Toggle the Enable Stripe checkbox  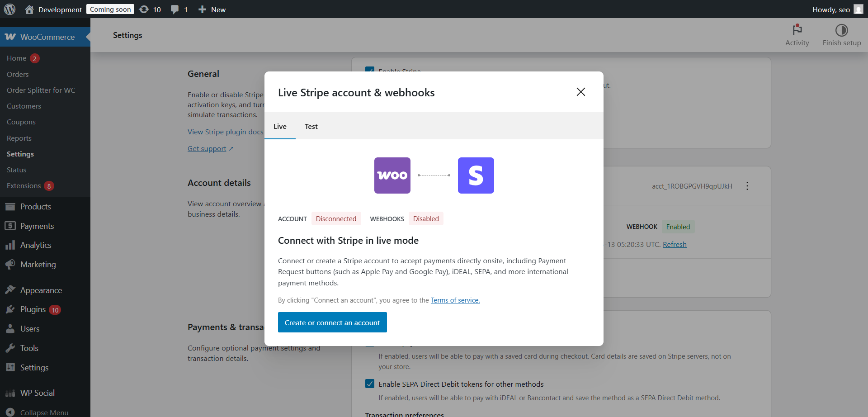(370, 70)
